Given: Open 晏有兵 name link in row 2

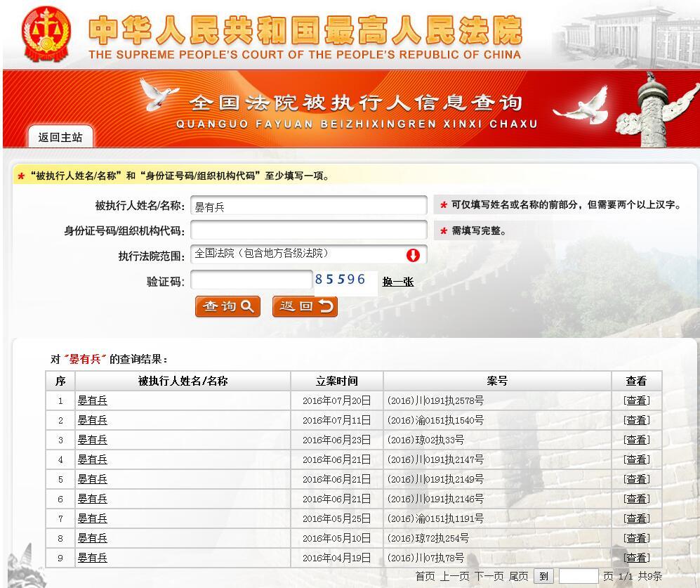Looking at the screenshot, I should [93, 420].
